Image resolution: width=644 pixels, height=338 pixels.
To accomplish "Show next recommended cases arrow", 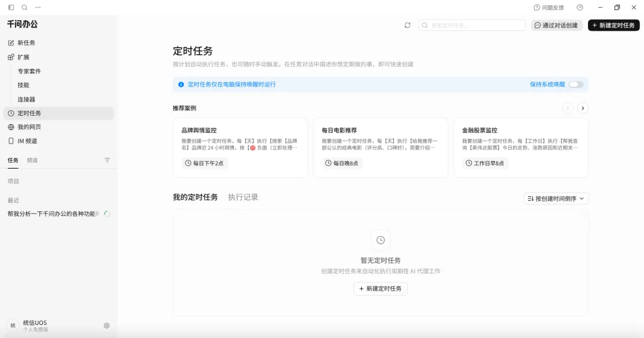I will tap(583, 108).
